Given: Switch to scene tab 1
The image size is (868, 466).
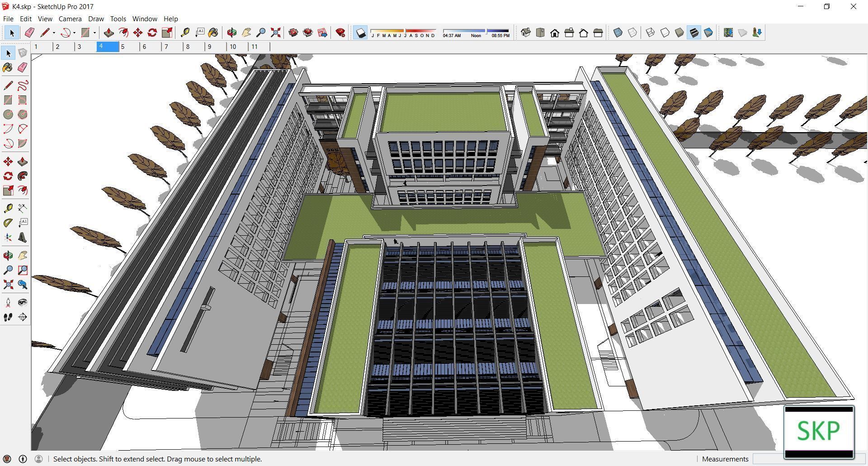Looking at the screenshot, I should tap(42, 47).
